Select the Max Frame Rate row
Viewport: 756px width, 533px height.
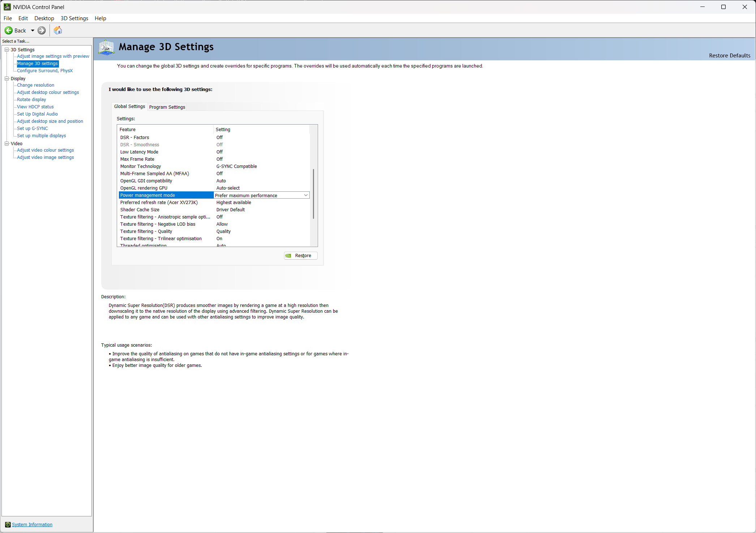click(x=214, y=159)
